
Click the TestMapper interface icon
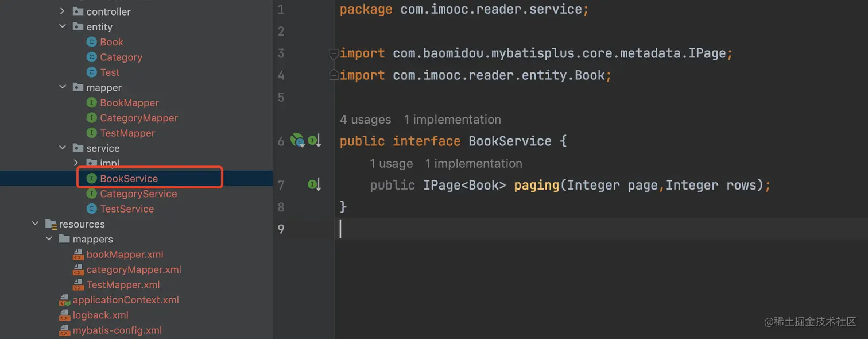[x=91, y=133]
